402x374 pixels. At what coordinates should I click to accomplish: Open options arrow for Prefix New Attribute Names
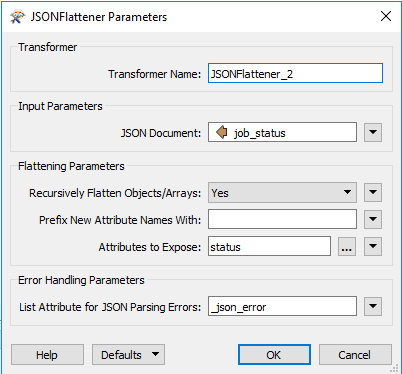pyautogui.click(x=373, y=219)
